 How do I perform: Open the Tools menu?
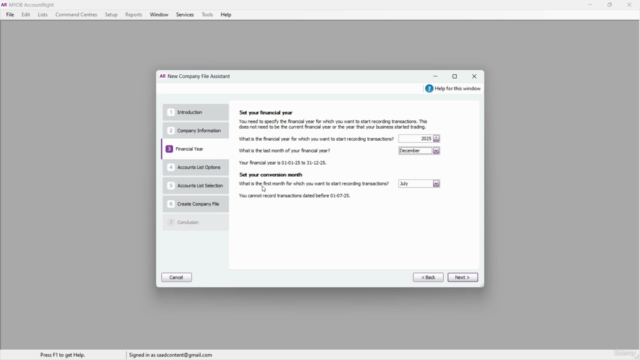[207, 15]
